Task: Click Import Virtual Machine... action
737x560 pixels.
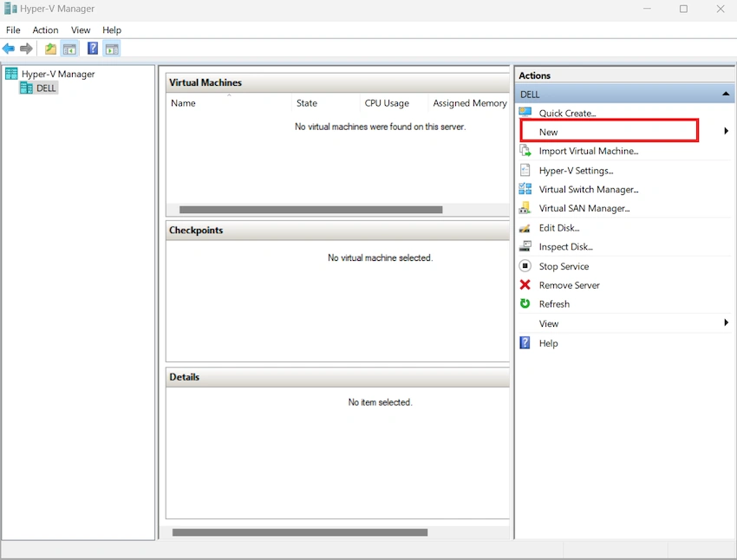Action: [589, 151]
